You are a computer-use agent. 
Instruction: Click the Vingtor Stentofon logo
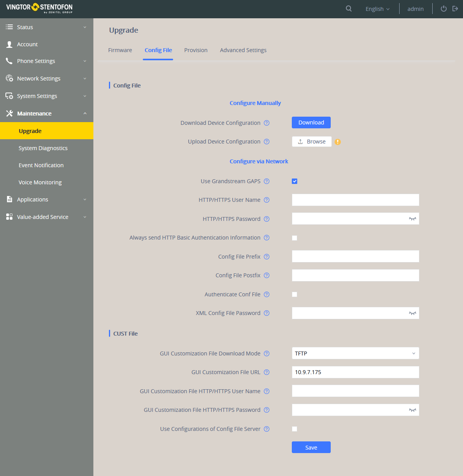click(39, 8)
